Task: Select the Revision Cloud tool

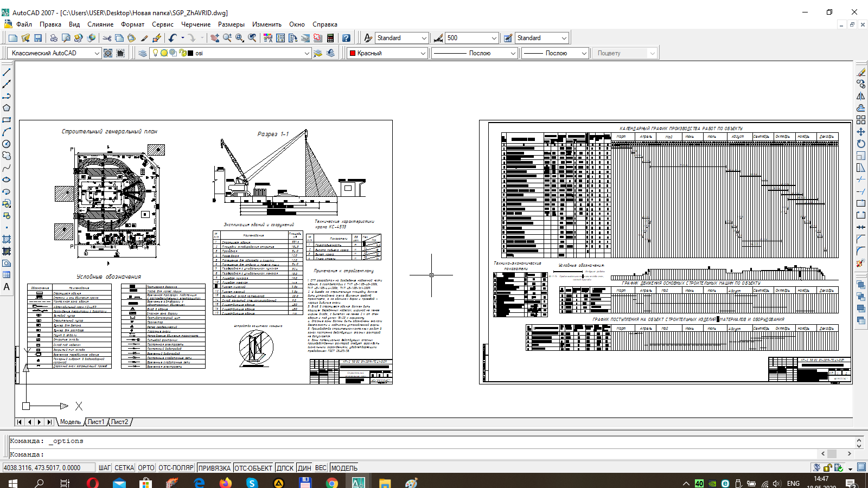Action: [x=7, y=156]
